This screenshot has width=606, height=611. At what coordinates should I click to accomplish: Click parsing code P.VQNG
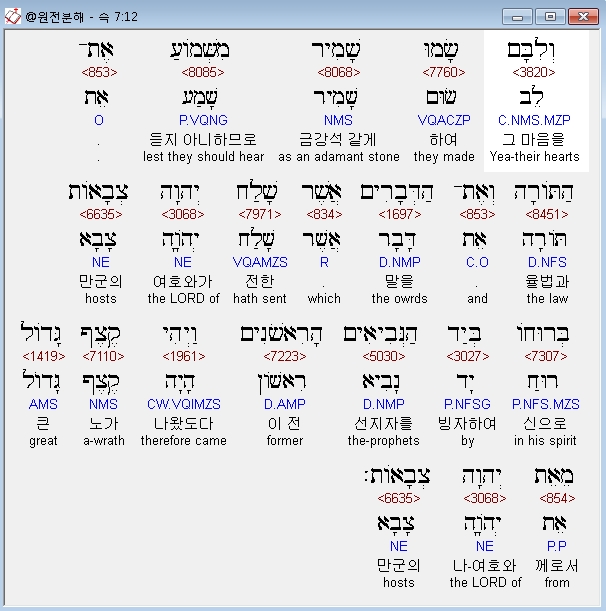pyautogui.click(x=203, y=120)
